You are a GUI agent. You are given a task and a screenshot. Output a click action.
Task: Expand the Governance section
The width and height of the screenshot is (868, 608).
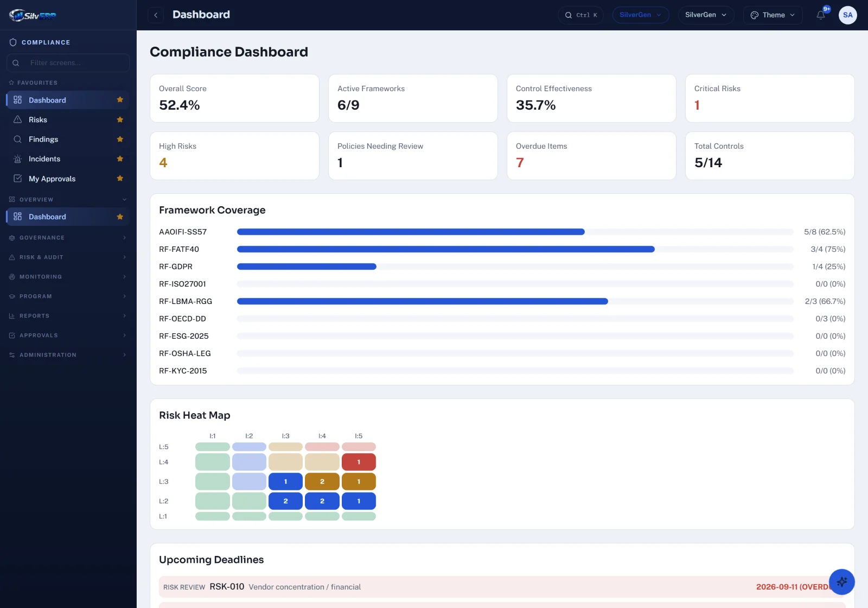tap(68, 238)
